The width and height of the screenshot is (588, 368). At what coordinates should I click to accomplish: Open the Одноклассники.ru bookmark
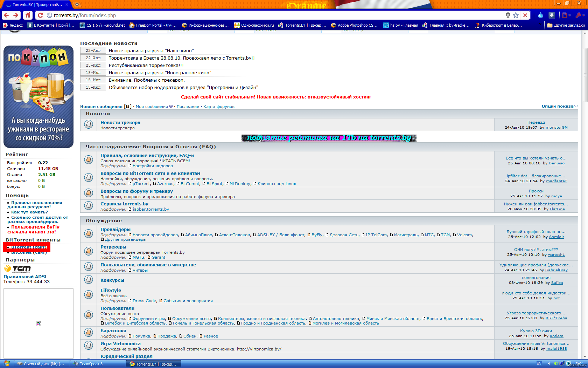pos(254,25)
